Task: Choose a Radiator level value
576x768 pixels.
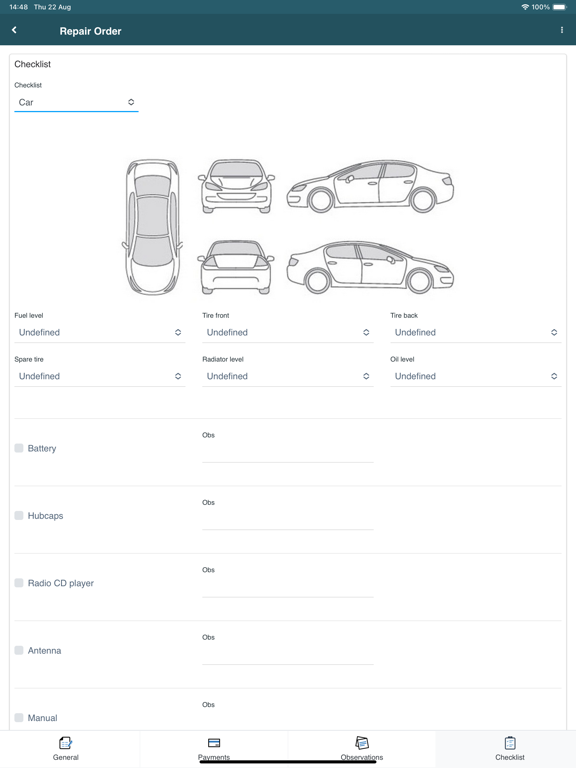Action: (288, 376)
